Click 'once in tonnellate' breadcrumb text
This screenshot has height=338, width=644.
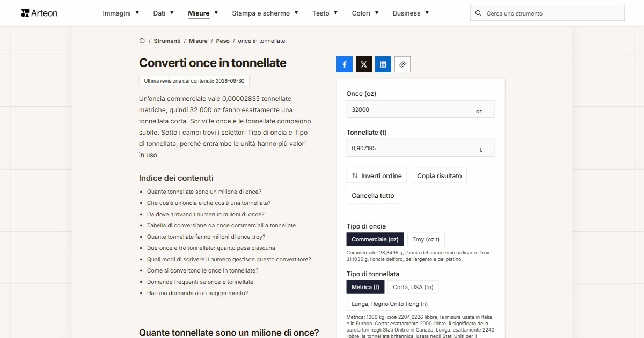[261, 41]
